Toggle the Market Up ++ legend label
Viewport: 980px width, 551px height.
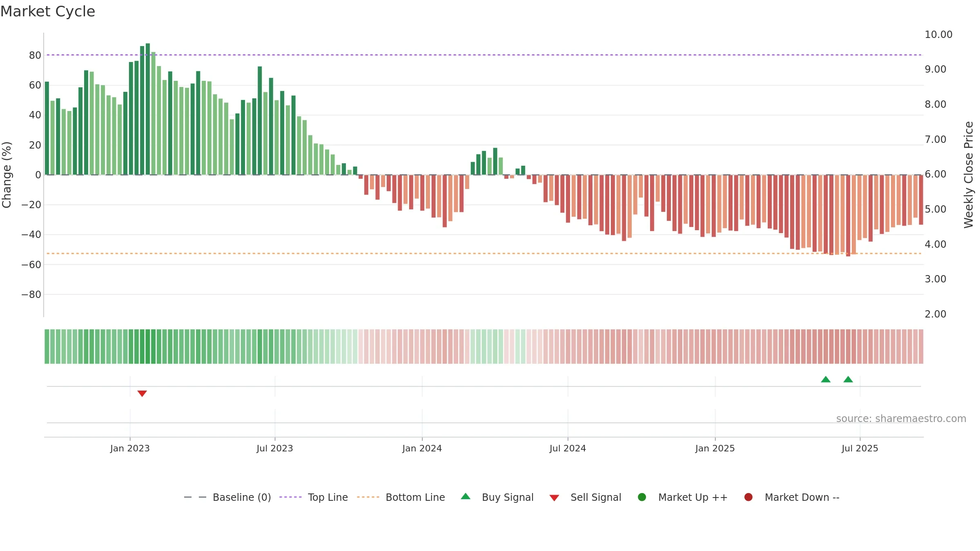tap(693, 497)
